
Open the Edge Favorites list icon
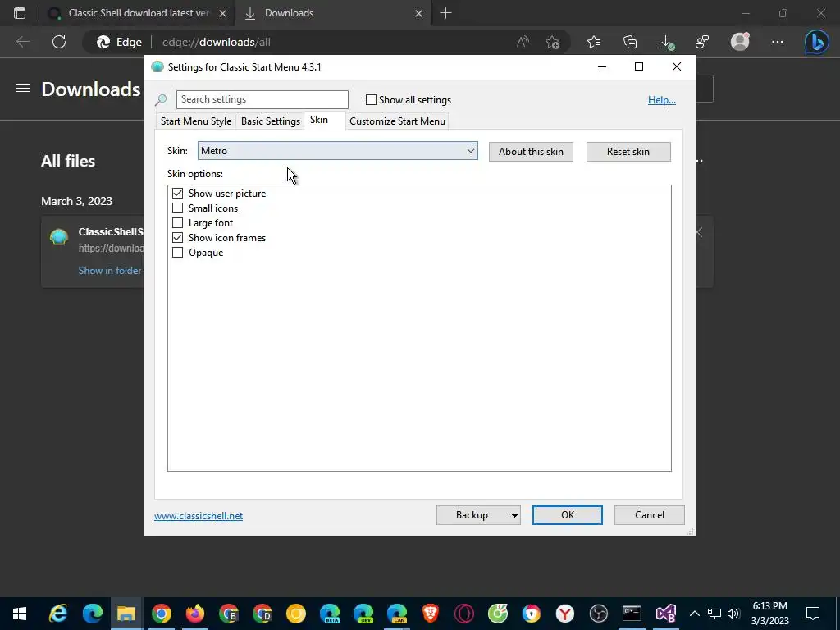point(594,42)
